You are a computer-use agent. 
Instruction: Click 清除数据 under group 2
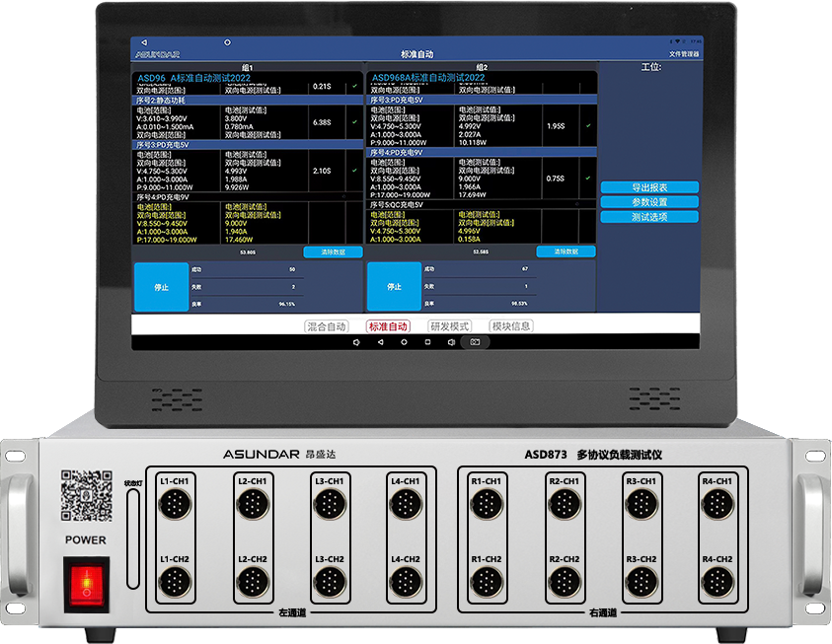pos(567,251)
